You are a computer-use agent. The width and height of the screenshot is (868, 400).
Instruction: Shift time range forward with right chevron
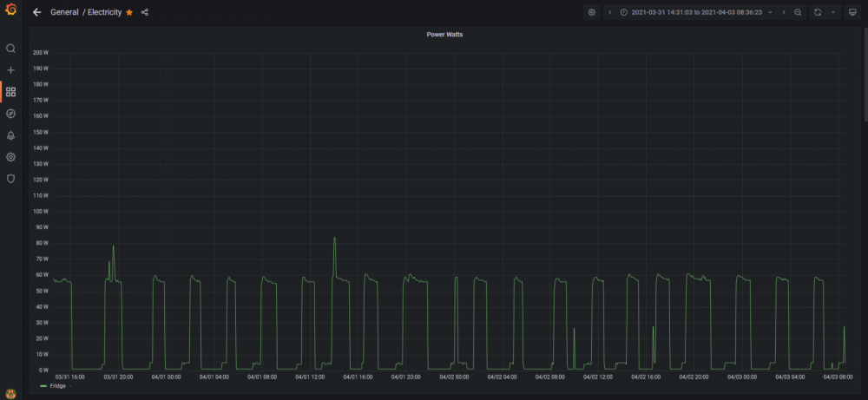783,12
